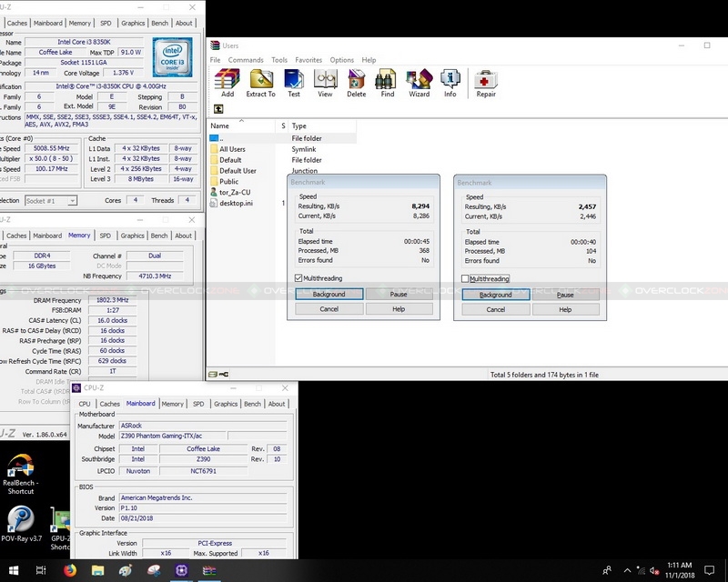Pause the 2,457 KB/s benchmark
This screenshot has height=582, width=728.
(565, 295)
